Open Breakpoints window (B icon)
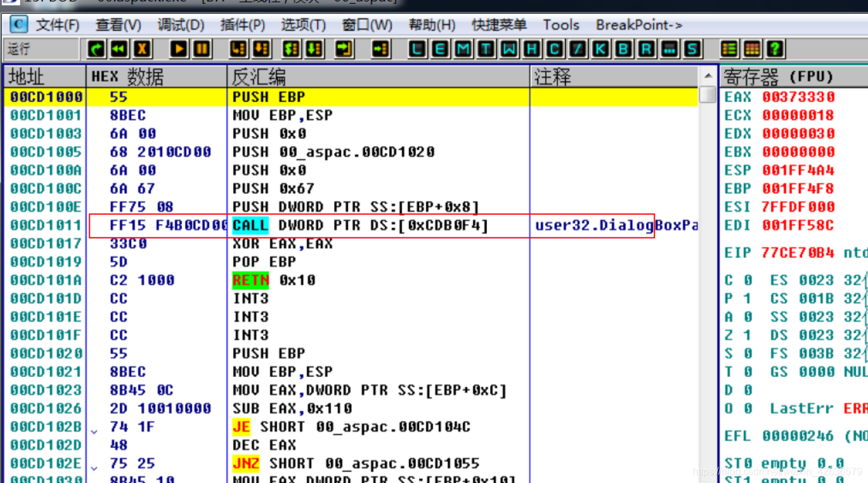The image size is (868, 483). click(624, 49)
